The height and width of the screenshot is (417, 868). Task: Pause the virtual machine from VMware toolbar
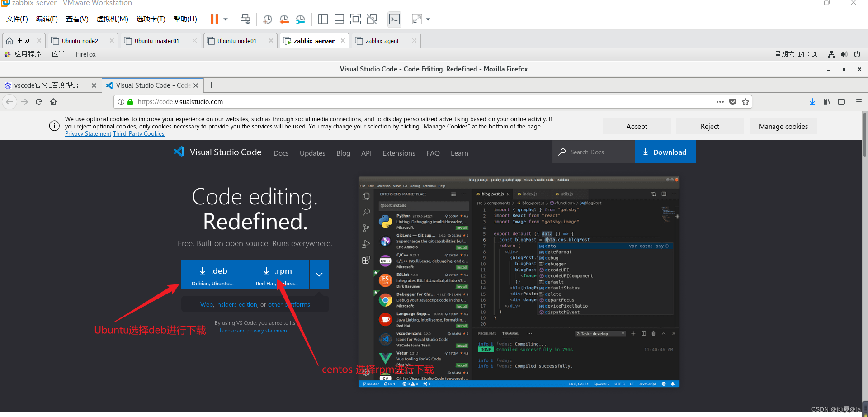pos(214,19)
